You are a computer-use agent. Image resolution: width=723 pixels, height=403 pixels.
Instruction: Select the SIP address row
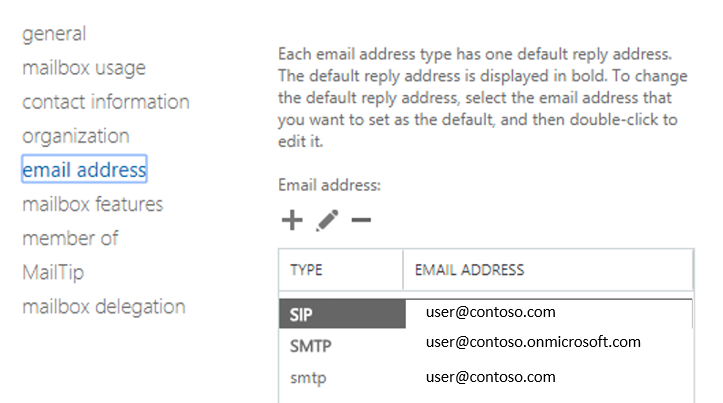pos(299,314)
